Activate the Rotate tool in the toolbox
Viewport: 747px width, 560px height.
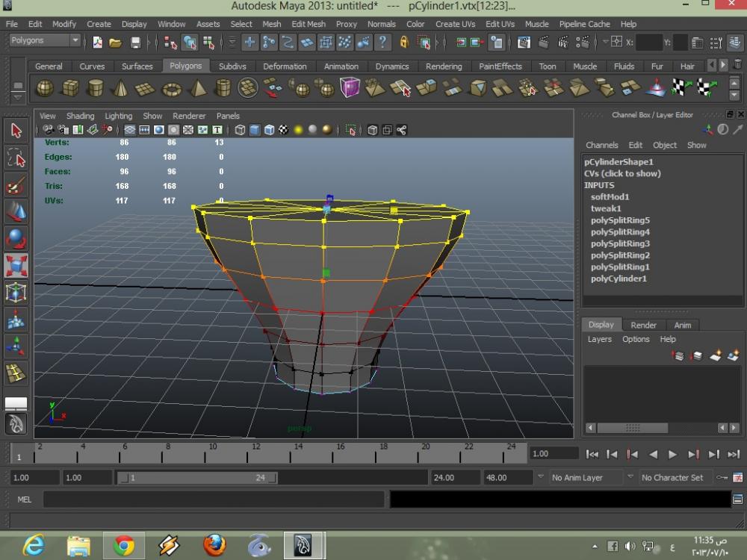pos(16,238)
